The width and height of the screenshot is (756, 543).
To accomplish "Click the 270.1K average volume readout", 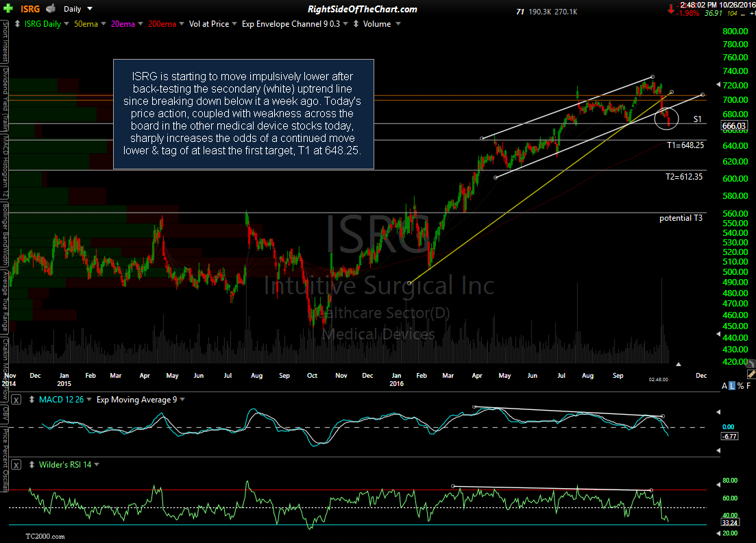I will click(565, 12).
